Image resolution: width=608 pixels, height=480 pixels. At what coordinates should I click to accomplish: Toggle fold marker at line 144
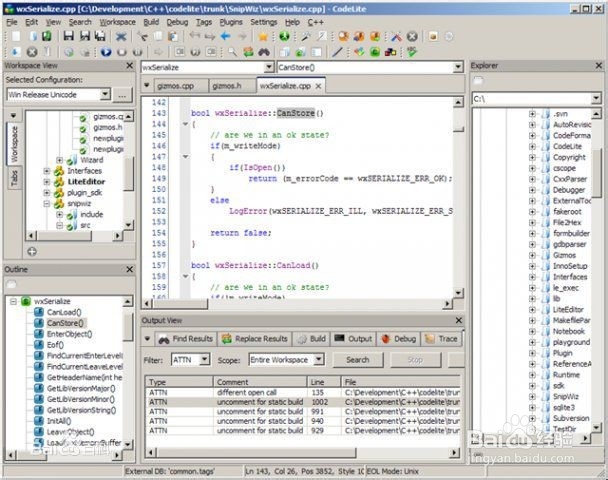pyautogui.click(x=185, y=124)
